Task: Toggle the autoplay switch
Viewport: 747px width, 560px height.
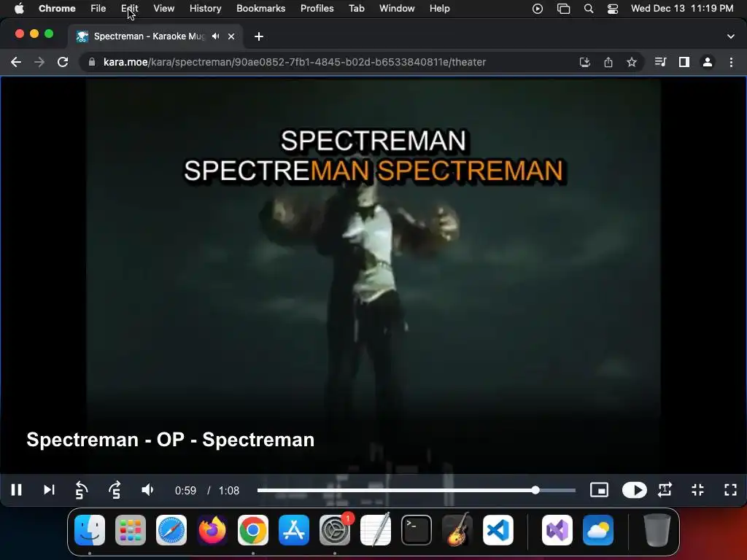Action: click(634, 490)
